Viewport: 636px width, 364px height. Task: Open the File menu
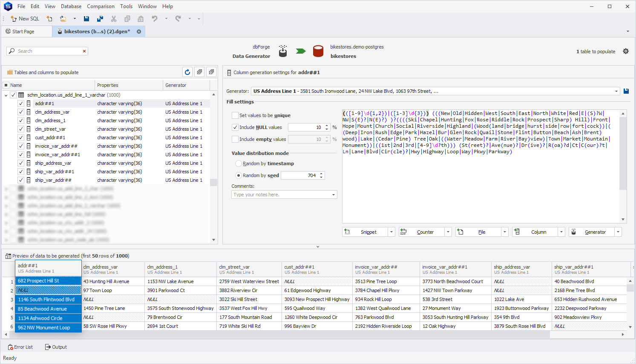[21, 6]
